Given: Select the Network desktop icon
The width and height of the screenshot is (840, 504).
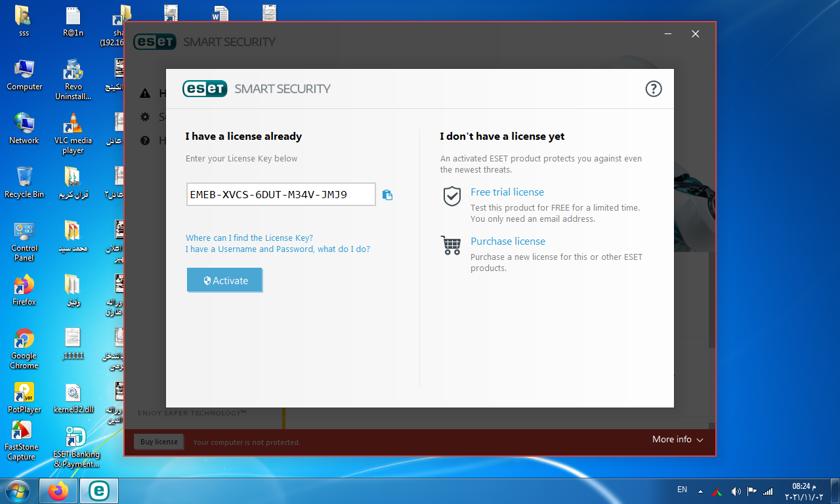Looking at the screenshot, I should pyautogui.click(x=24, y=129).
